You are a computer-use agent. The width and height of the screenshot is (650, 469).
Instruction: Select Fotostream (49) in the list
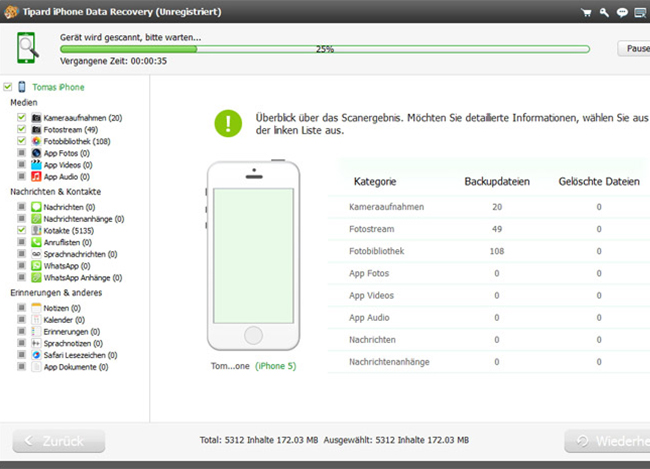tap(69, 130)
